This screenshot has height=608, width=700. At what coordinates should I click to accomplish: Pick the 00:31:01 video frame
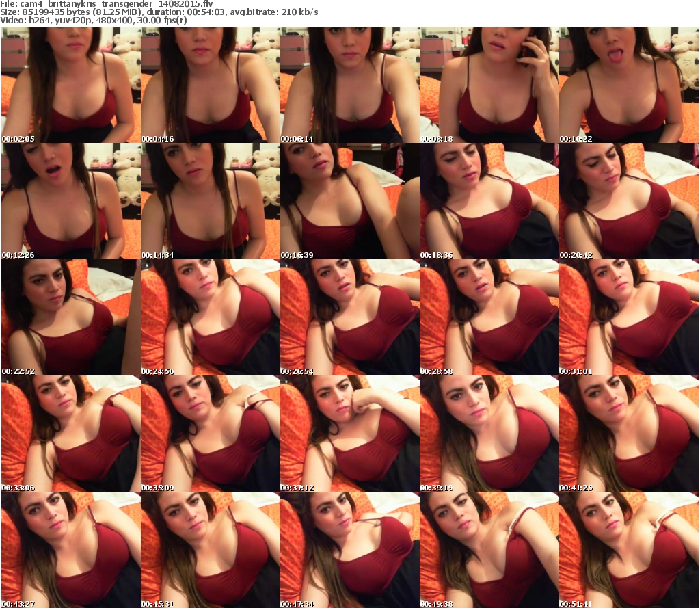pyautogui.click(x=629, y=317)
